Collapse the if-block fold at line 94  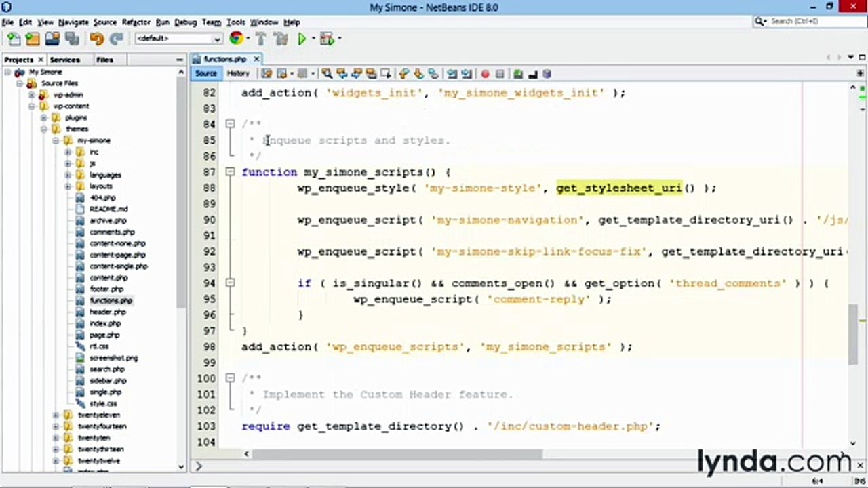click(230, 283)
